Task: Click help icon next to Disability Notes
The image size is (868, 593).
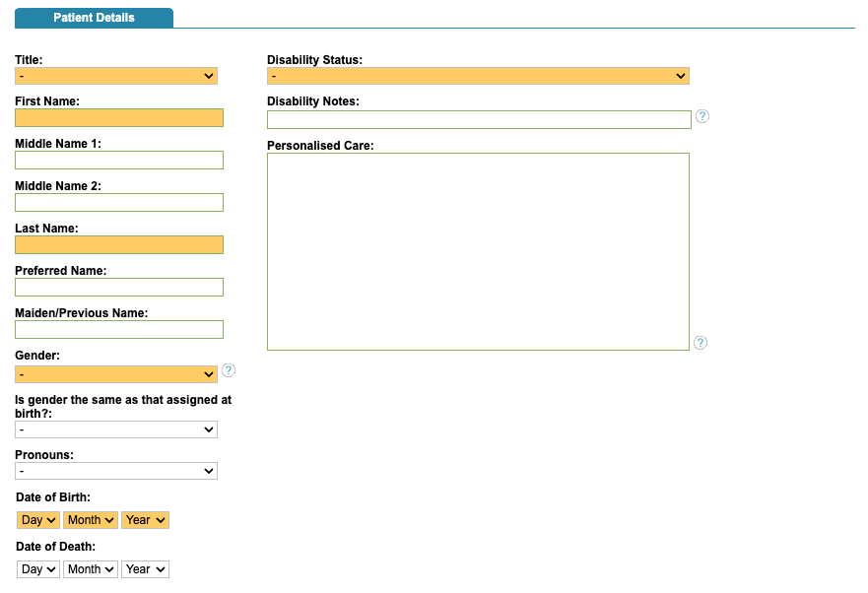Action: click(702, 116)
